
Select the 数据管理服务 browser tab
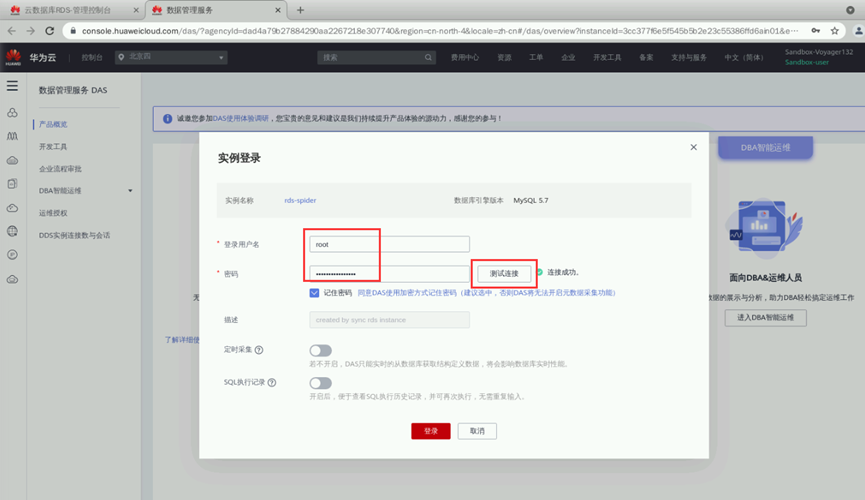pos(189,10)
